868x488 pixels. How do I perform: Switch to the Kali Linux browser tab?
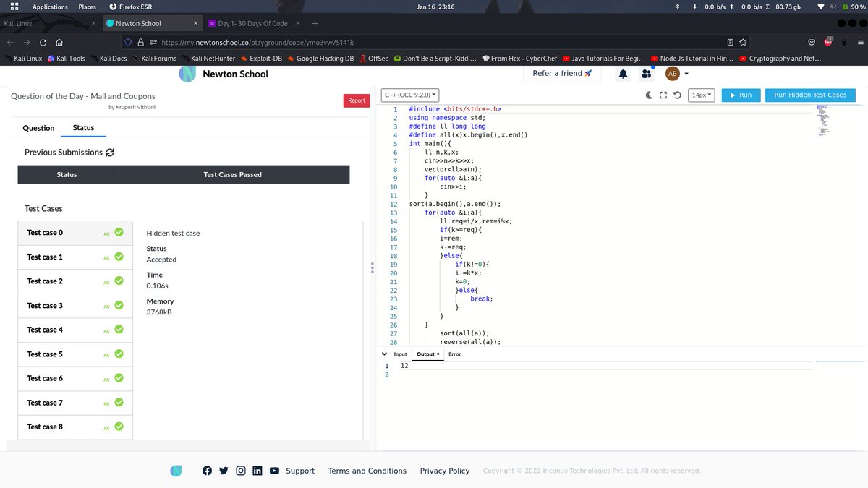[49, 23]
